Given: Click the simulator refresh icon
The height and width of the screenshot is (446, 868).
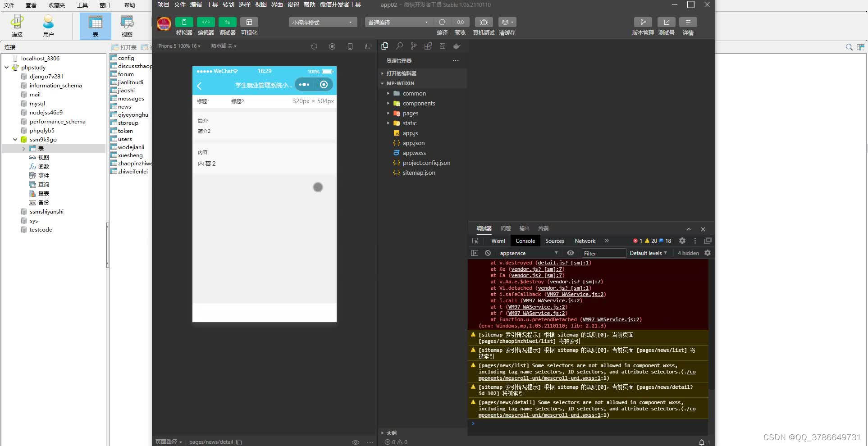Looking at the screenshot, I should click(314, 46).
